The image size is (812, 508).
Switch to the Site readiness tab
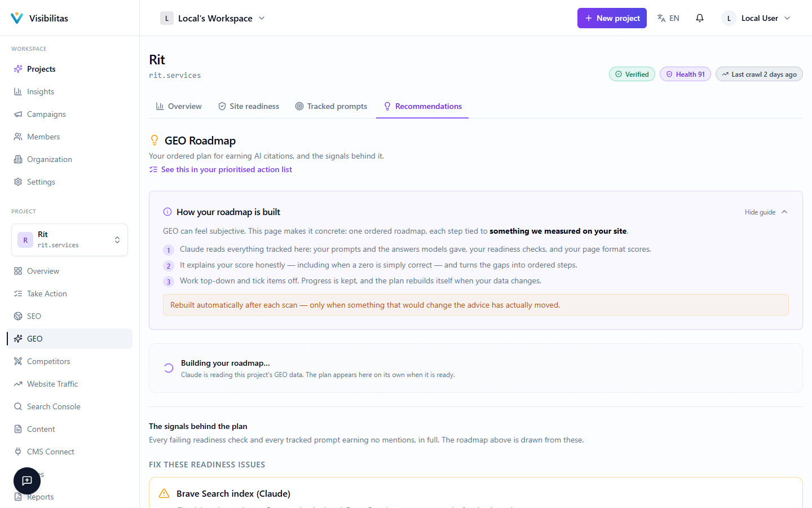pos(249,106)
